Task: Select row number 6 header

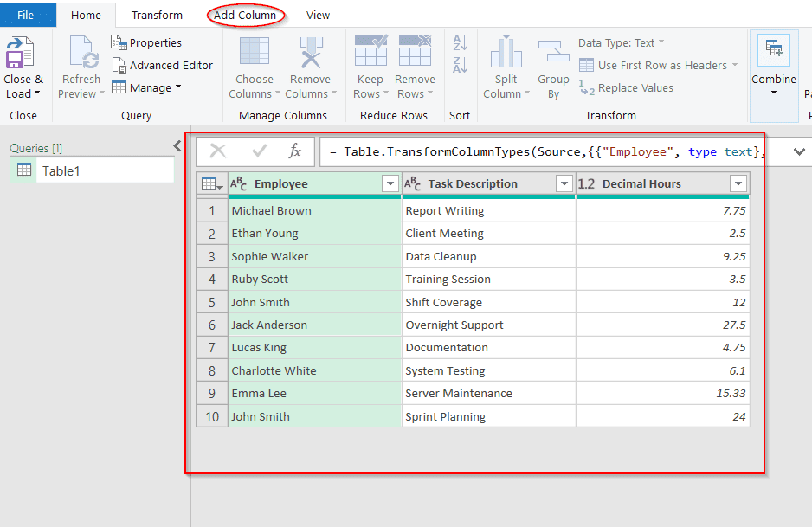Action: tap(212, 325)
